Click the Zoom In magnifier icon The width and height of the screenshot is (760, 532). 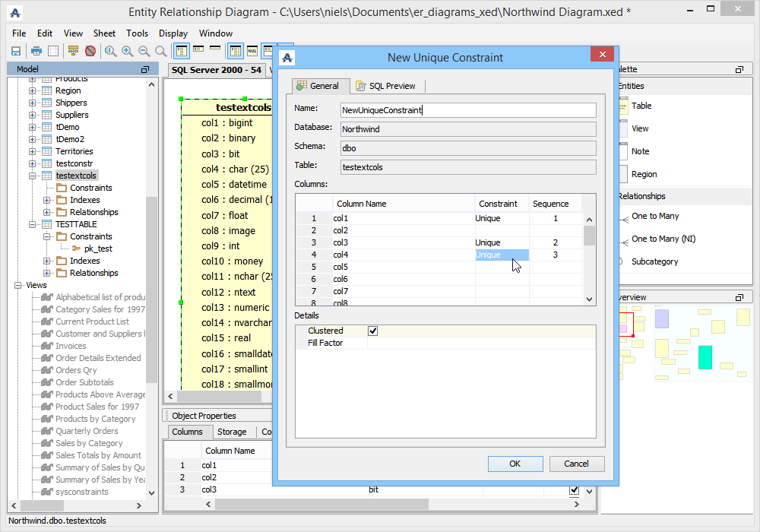[127, 51]
